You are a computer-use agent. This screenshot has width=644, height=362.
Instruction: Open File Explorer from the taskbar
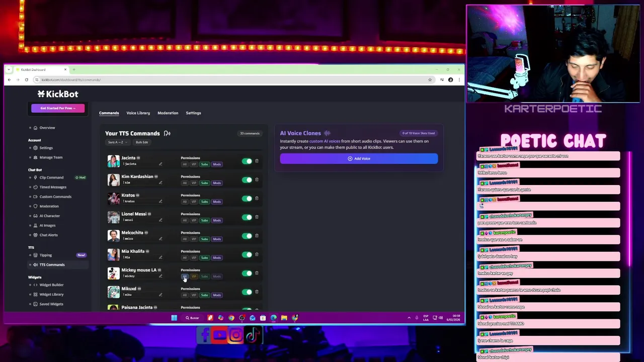284,318
